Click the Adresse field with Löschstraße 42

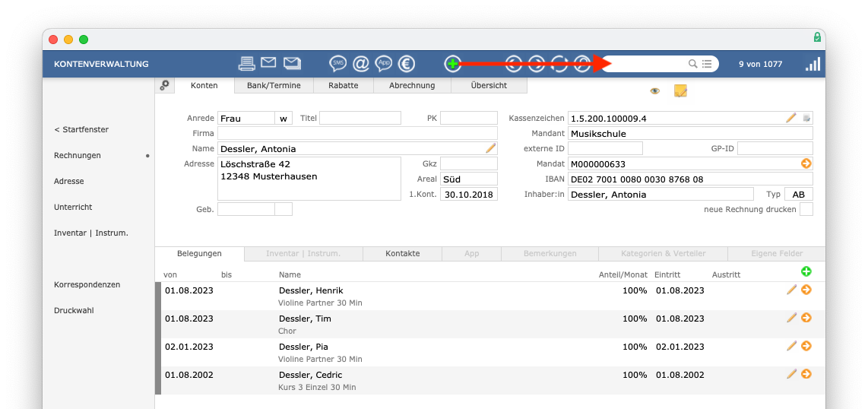309,178
